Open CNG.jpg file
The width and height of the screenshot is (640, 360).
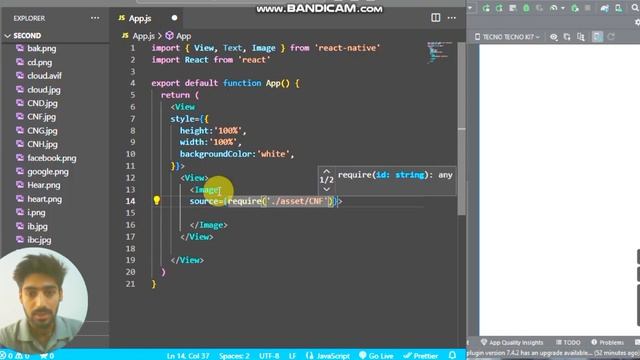[x=42, y=131]
